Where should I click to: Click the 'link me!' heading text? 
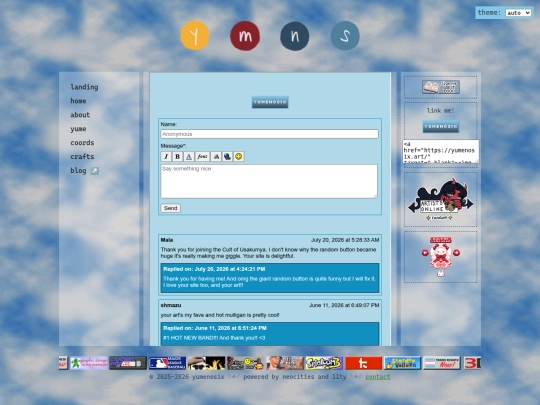click(441, 111)
